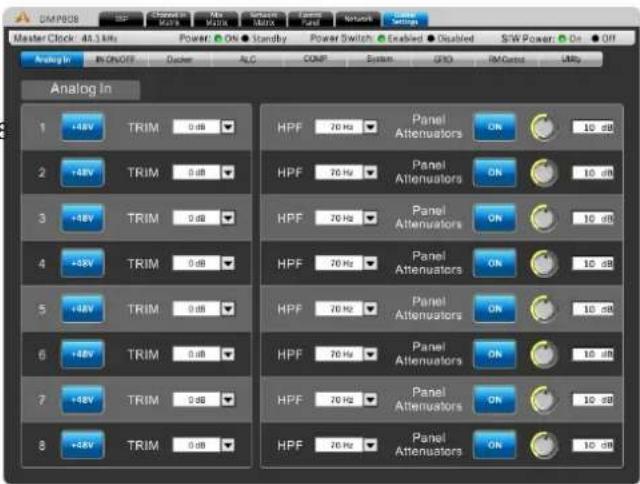
Task: Toggle +48V phantom power on channel 5
Action: pyautogui.click(x=82, y=309)
